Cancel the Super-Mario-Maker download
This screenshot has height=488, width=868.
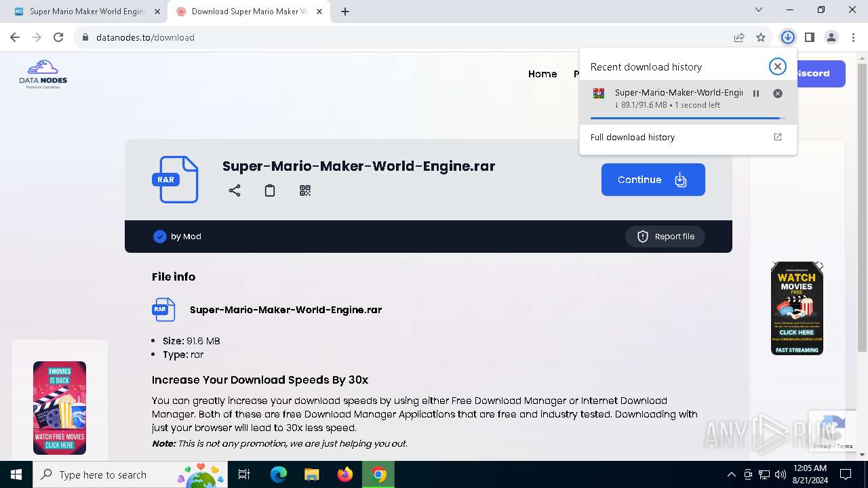click(x=778, y=94)
